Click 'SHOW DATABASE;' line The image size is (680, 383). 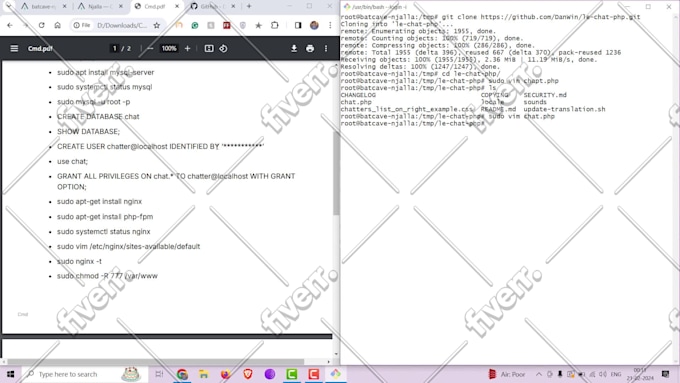(88, 131)
